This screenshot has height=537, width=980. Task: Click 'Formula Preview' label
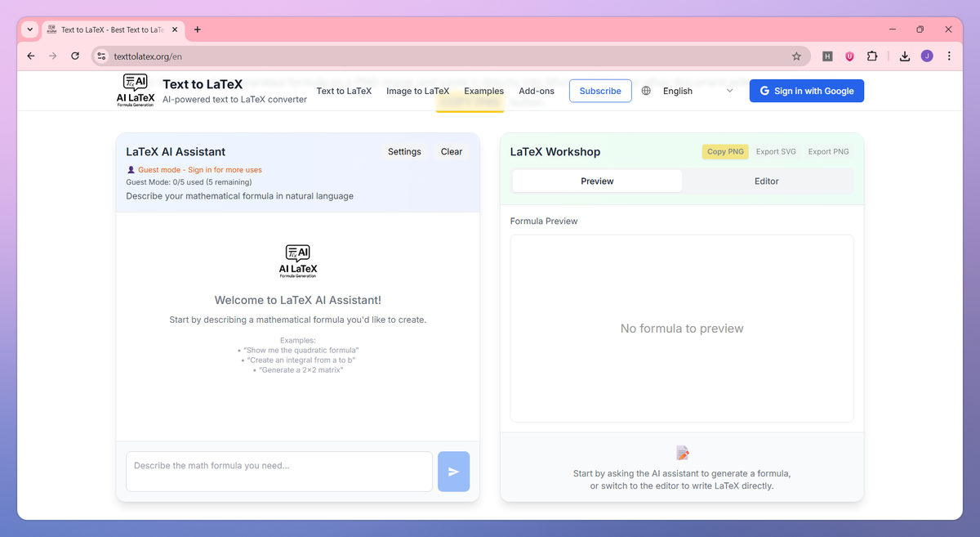pyautogui.click(x=544, y=221)
